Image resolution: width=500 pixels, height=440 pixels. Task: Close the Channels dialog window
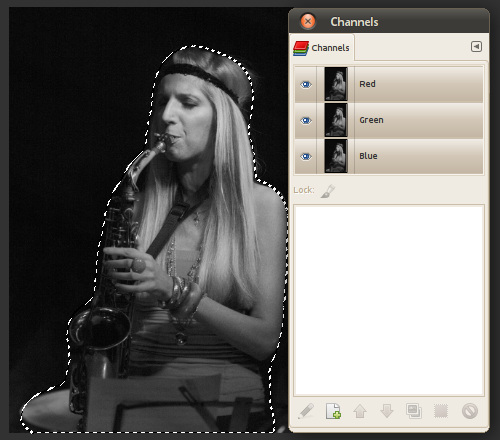308,22
